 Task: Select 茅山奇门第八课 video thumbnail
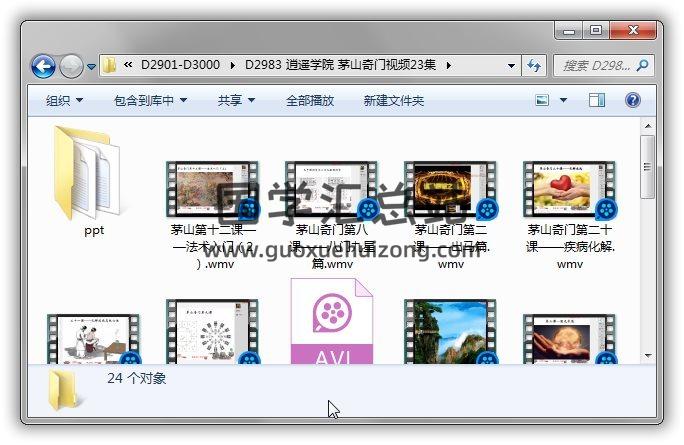point(332,189)
